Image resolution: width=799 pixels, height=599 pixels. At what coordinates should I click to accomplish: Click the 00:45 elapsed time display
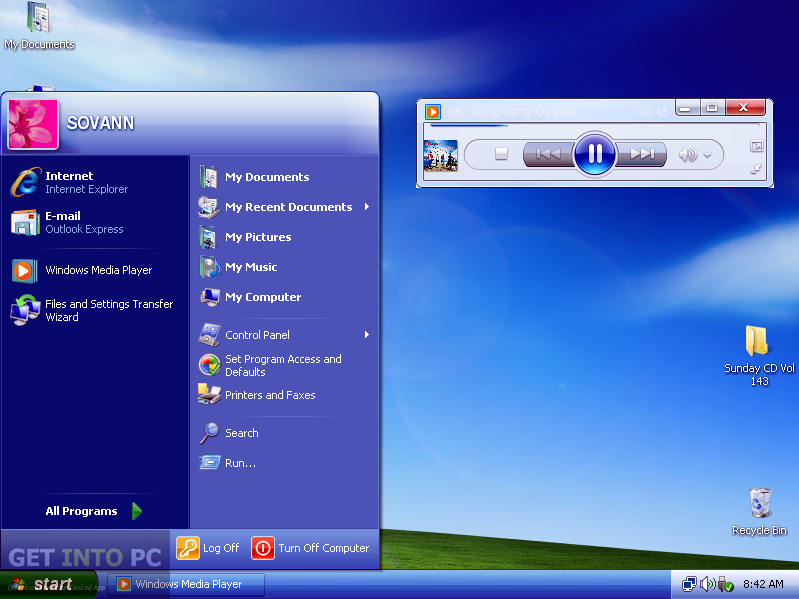(x=653, y=112)
